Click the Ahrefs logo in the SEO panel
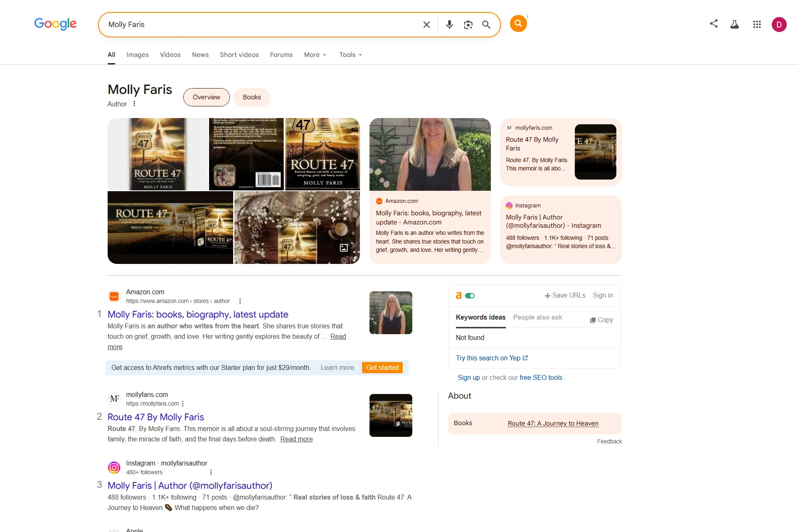Screen dimensions: 798x532 [459, 296]
